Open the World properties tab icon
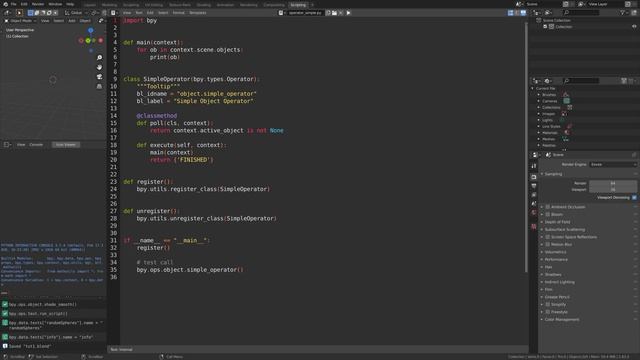 [x=534, y=213]
